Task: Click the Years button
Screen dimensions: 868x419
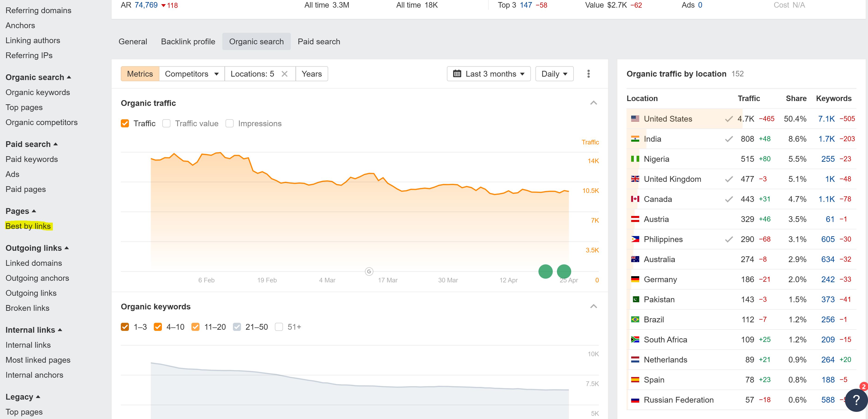Action: (x=311, y=74)
